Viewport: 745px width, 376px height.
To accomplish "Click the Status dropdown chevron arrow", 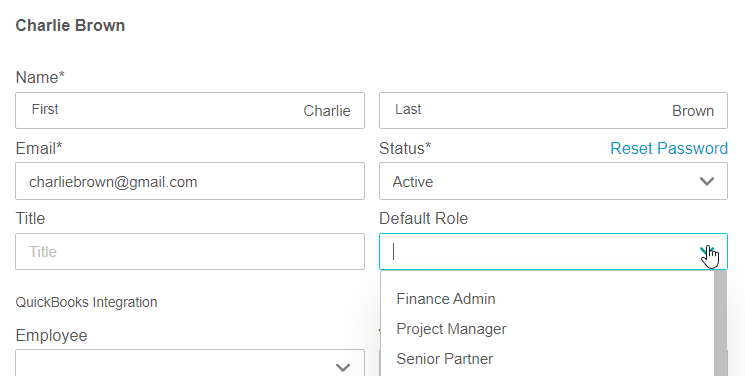I will [707, 182].
